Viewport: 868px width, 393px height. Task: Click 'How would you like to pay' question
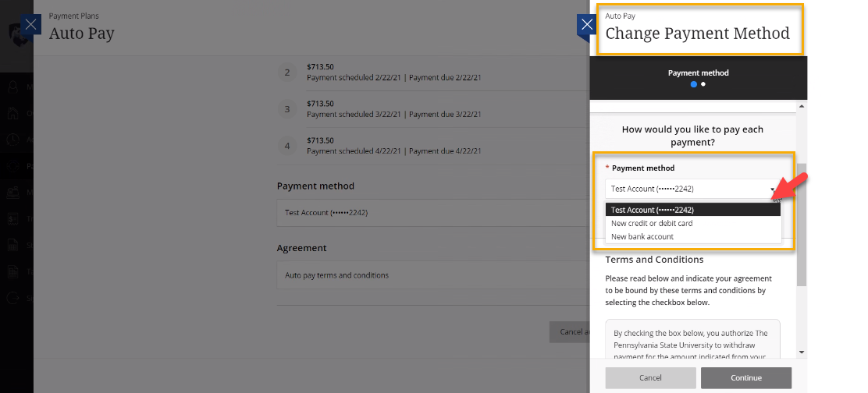pos(692,136)
